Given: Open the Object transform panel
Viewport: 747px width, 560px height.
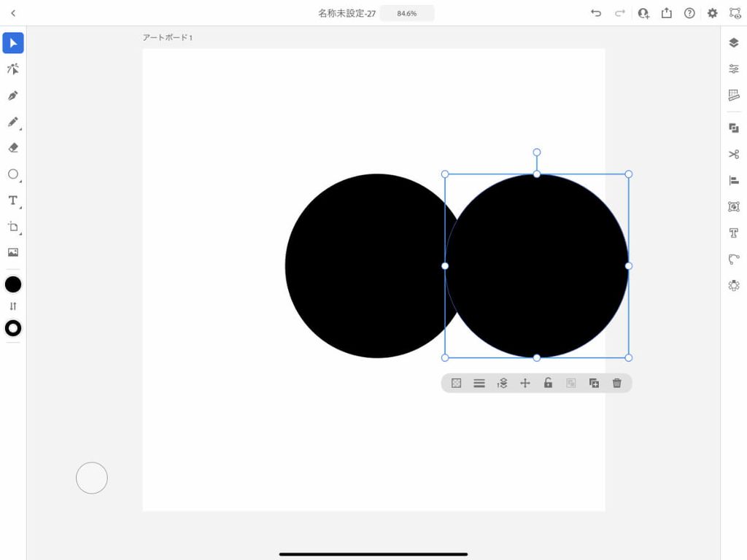Looking at the screenshot, I should point(734,206).
